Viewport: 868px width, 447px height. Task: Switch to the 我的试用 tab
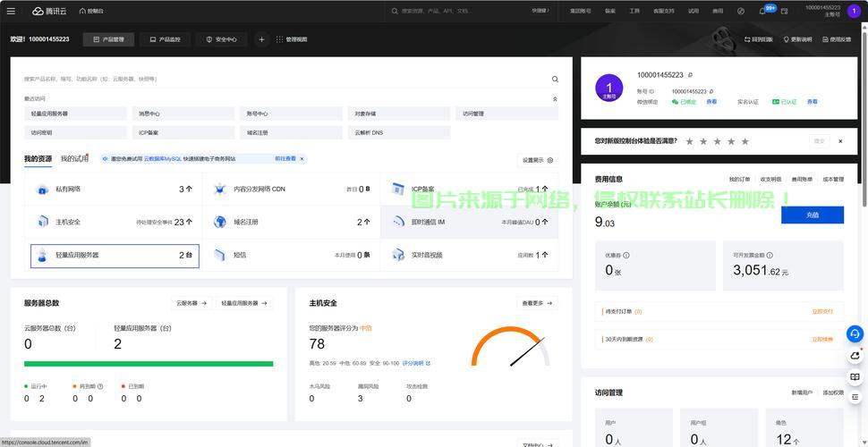point(74,159)
